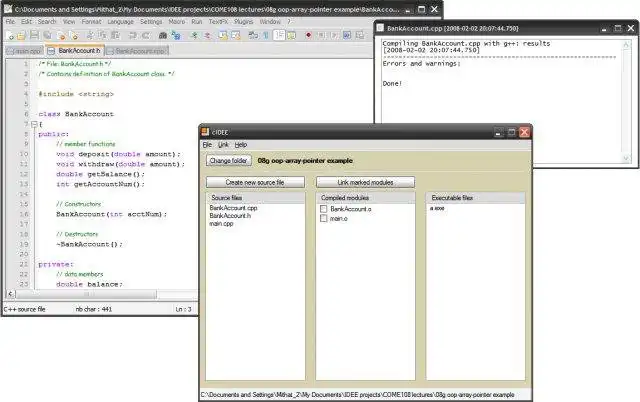Open the Link menu in cIDEE
The width and height of the screenshot is (640, 402).
(x=223, y=145)
